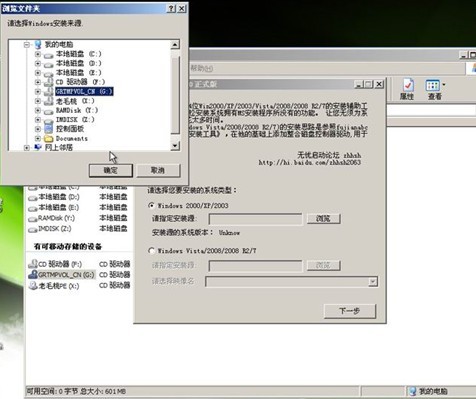Expand the 本地磁盘 (D:) tree node

[38, 63]
